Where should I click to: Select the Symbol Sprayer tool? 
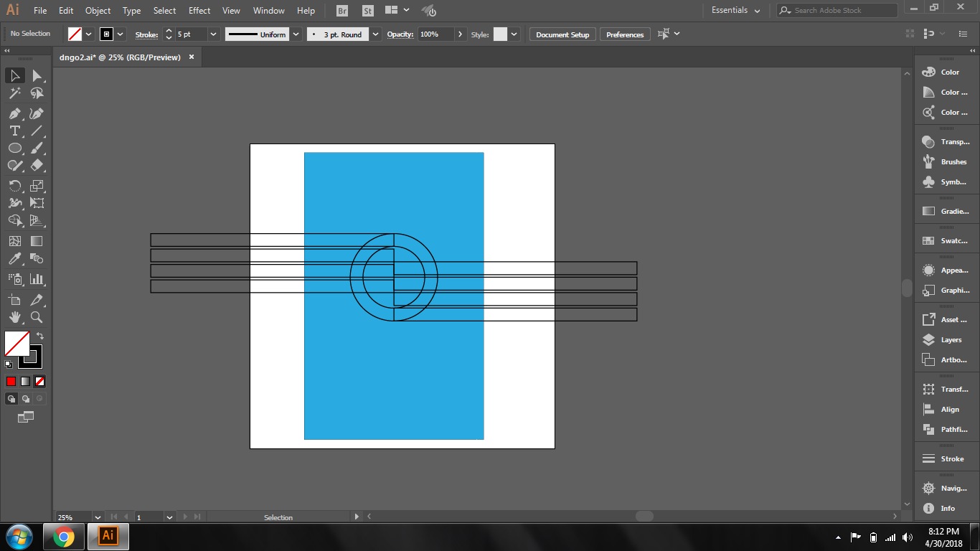[x=15, y=279]
